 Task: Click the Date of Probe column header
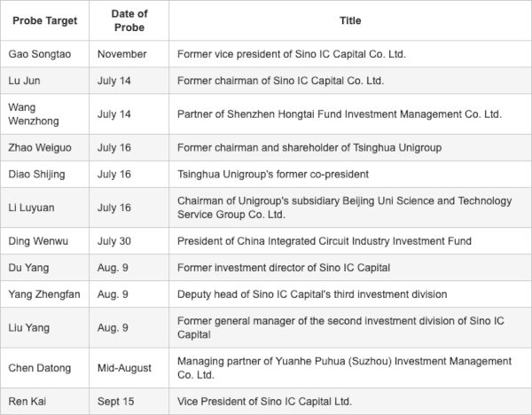tap(129, 20)
